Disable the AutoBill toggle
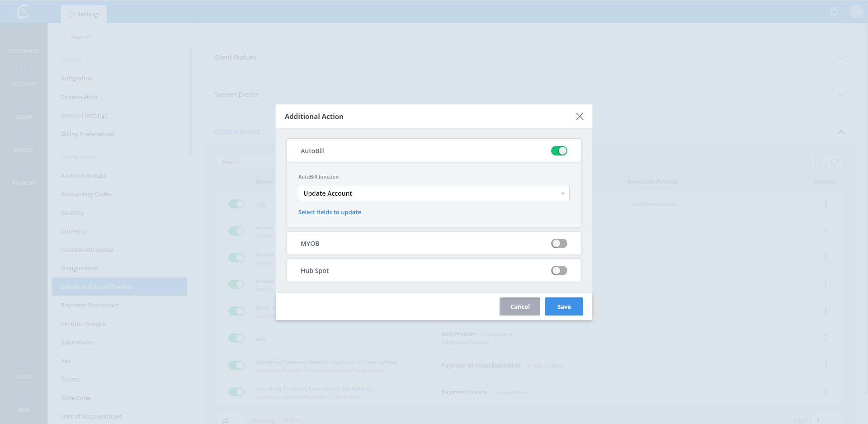 [x=559, y=151]
